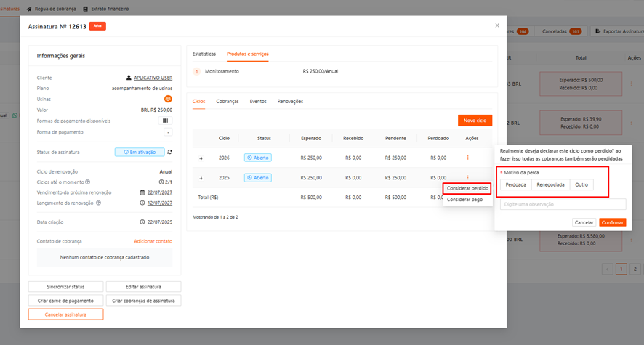The width and height of the screenshot is (644, 345).
Task: Click previous page arrow in background list
Action: pos(608,269)
